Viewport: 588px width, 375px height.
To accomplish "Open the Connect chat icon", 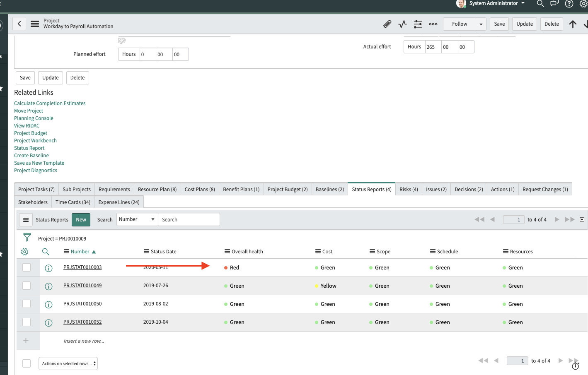I will click(x=554, y=4).
